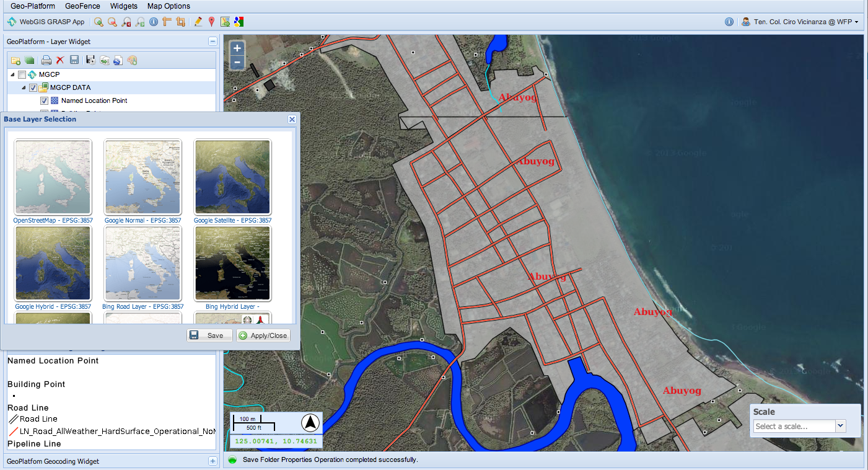Choose the OpenStreetMap base layer thumbnail
868x470 pixels.
(x=53, y=177)
